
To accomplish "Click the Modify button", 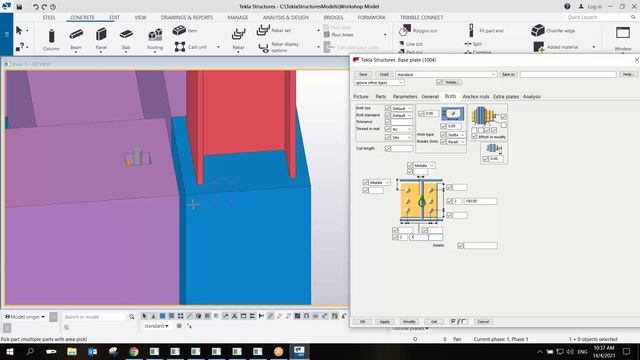I will click(x=409, y=322).
